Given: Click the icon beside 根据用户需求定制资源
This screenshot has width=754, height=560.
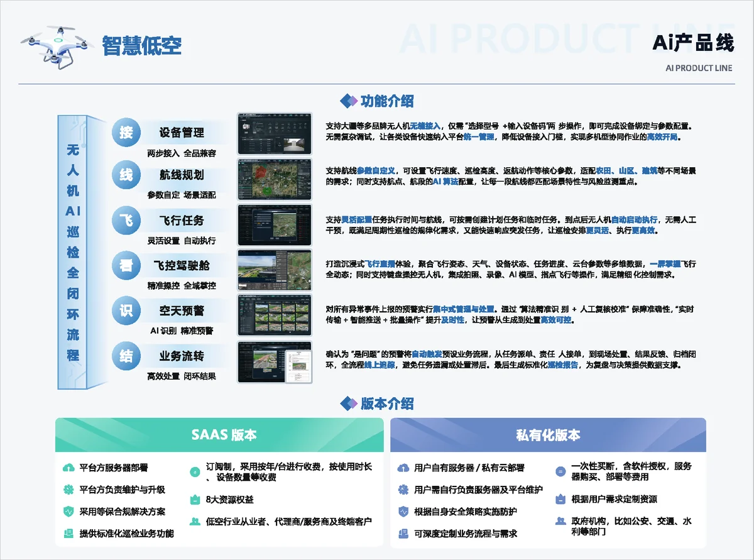Looking at the screenshot, I should 560,500.
